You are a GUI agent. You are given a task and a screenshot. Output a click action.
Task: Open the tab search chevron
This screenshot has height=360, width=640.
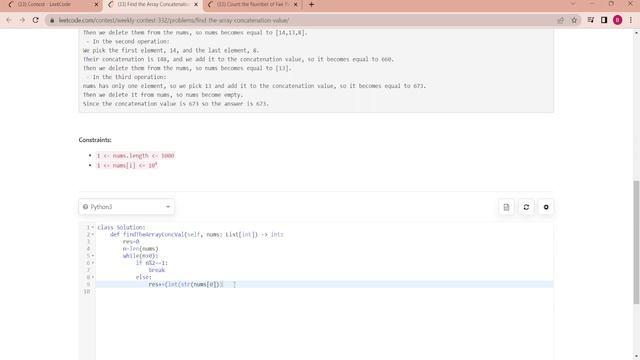573,4
